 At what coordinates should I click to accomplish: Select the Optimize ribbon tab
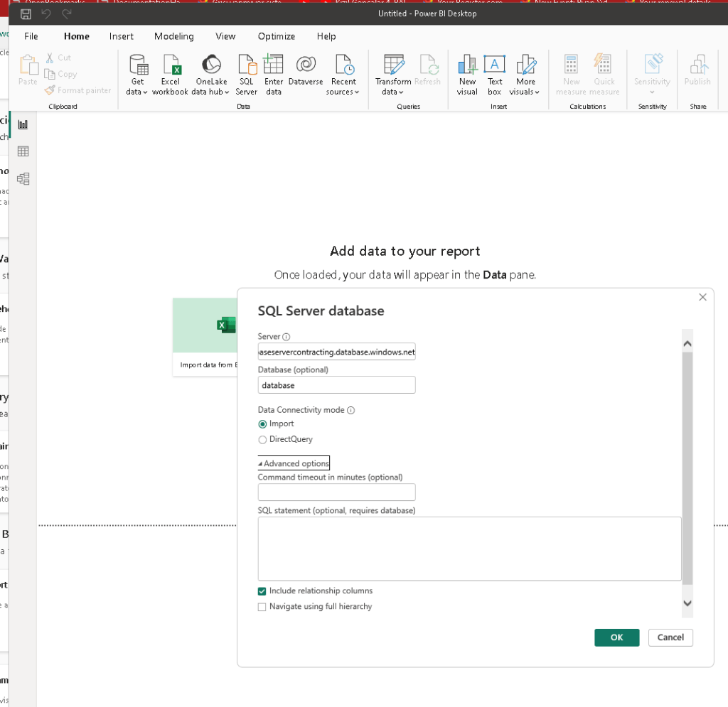tap(277, 36)
